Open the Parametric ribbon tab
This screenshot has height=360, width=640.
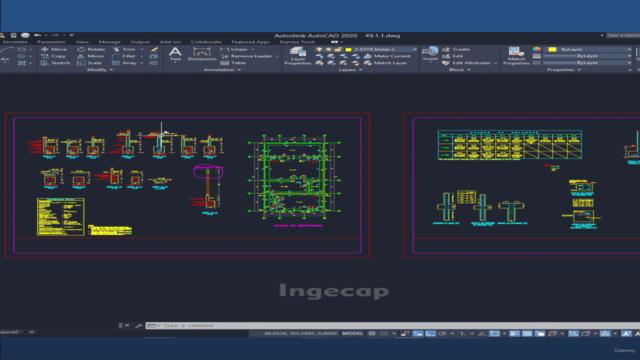pyautogui.click(x=51, y=42)
